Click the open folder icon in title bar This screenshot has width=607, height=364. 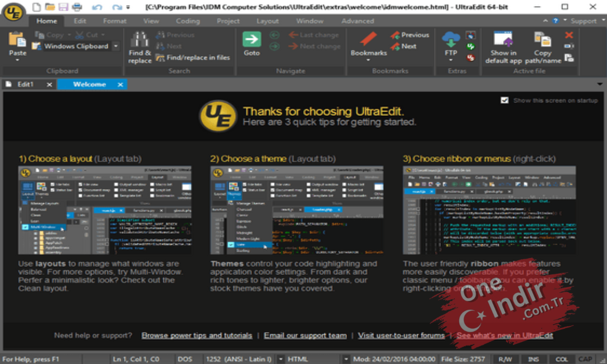(x=50, y=7)
